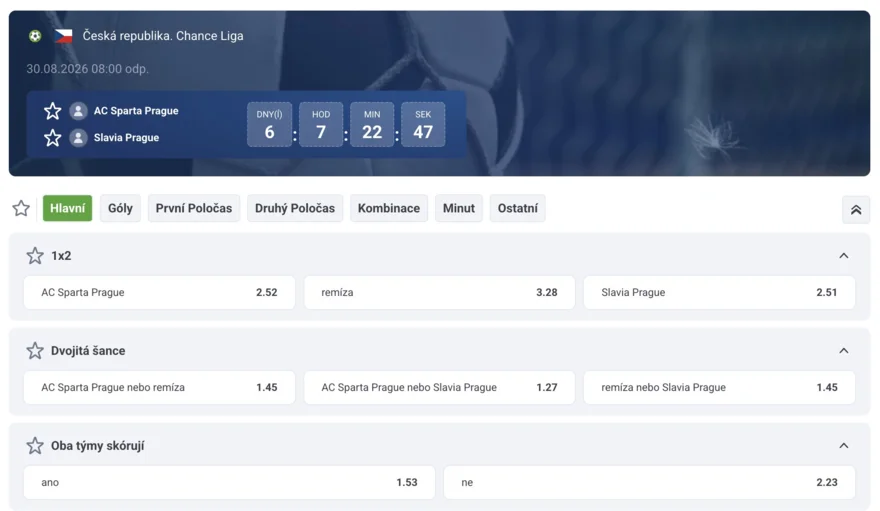Click the match date 30.08.2026 08:00 odp.
The width and height of the screenshot is (880, 511).
pyautogui.click(x=88, y=69)
